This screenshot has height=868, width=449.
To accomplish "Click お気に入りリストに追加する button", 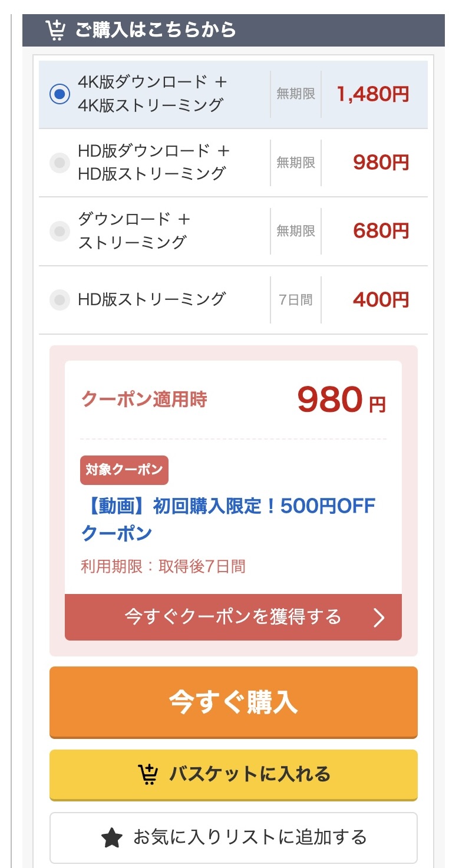I will [233, 837].
